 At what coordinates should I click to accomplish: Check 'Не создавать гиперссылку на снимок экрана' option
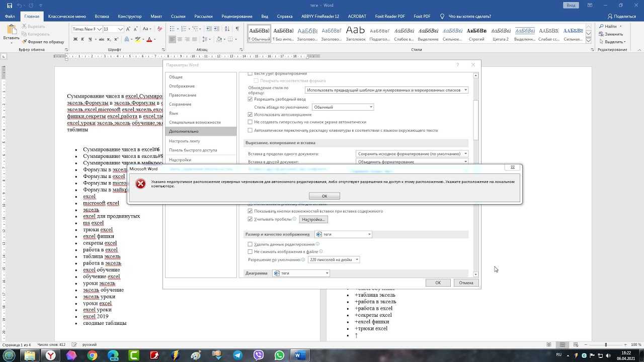click(250, 122)
